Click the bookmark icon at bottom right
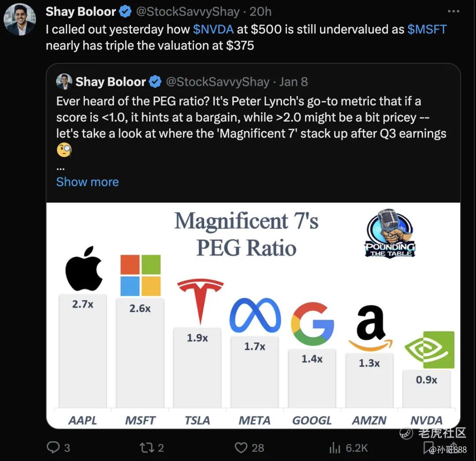 [x=428, y=448]
